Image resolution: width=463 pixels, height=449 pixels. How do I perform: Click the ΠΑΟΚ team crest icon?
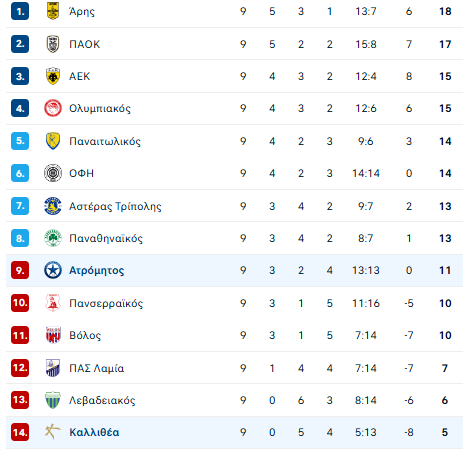[x=53, y=44]
